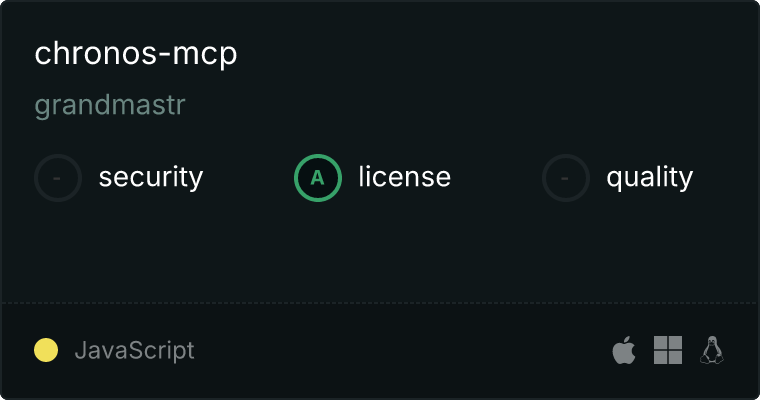
Task: Click the Linux penguin icon
Action: click(x=712, y=350)
